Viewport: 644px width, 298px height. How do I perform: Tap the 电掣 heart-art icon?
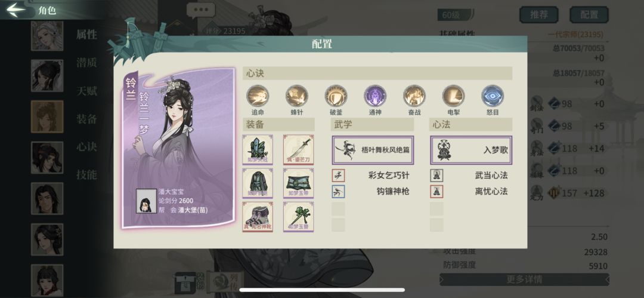click(x=453, y=96)
